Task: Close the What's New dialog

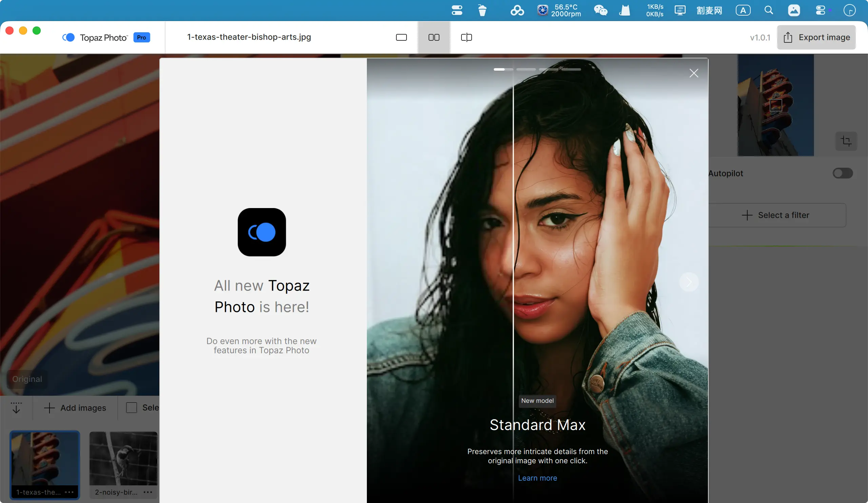Action: [694, 73]
